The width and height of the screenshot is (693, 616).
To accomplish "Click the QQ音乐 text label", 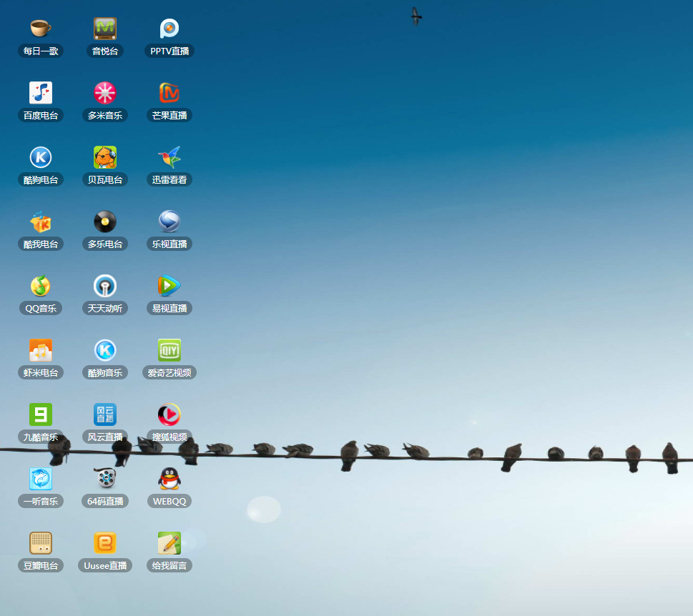I will click(x=41, y=308).
